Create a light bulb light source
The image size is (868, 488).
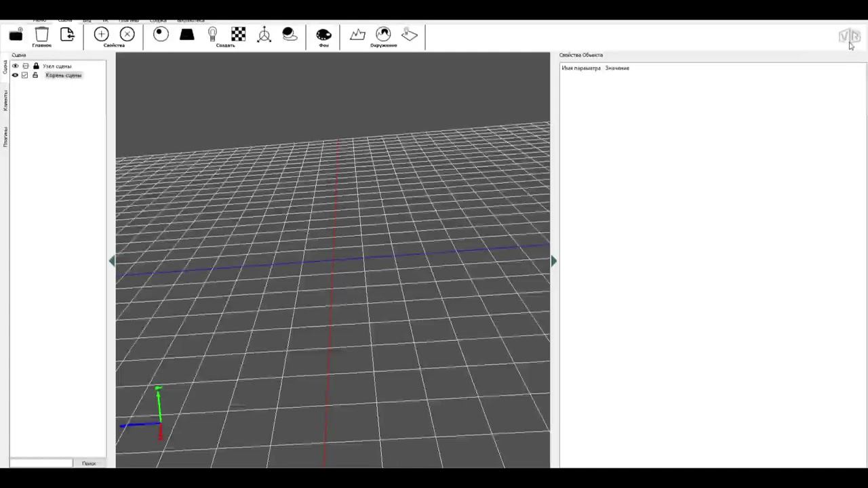(212, 35)
